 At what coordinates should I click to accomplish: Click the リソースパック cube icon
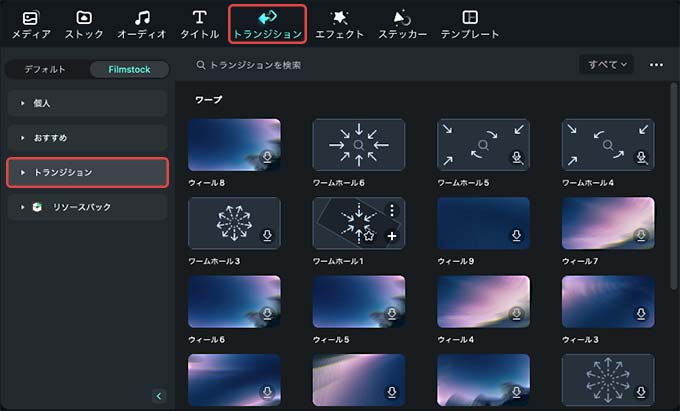[x=37, y=207]
